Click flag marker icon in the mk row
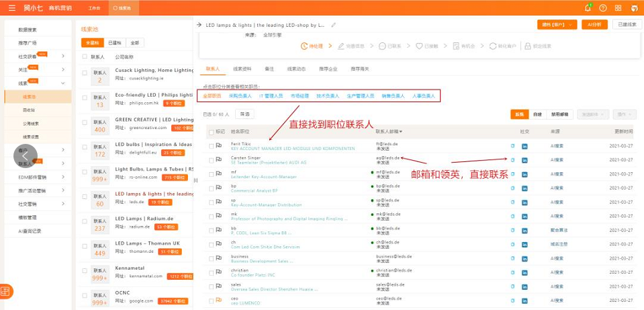The height and width of the screenshot is (310, 644). 218,216
